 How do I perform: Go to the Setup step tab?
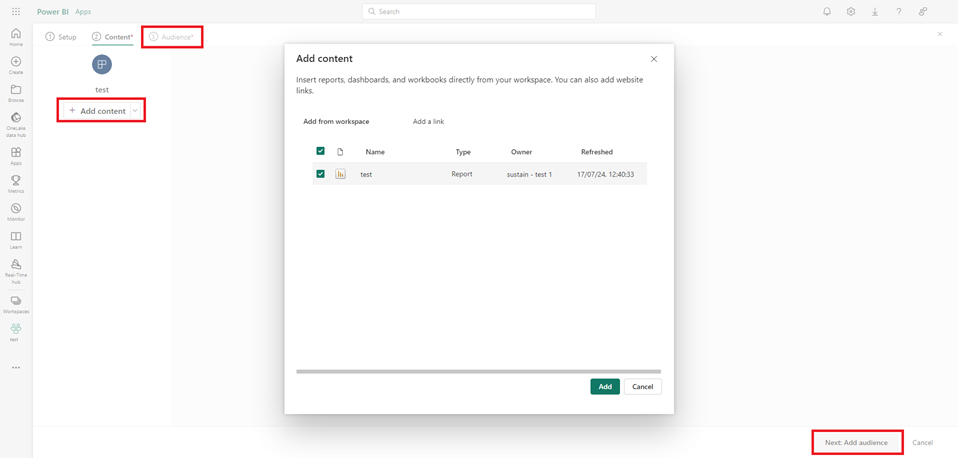[x=61, y=37]
